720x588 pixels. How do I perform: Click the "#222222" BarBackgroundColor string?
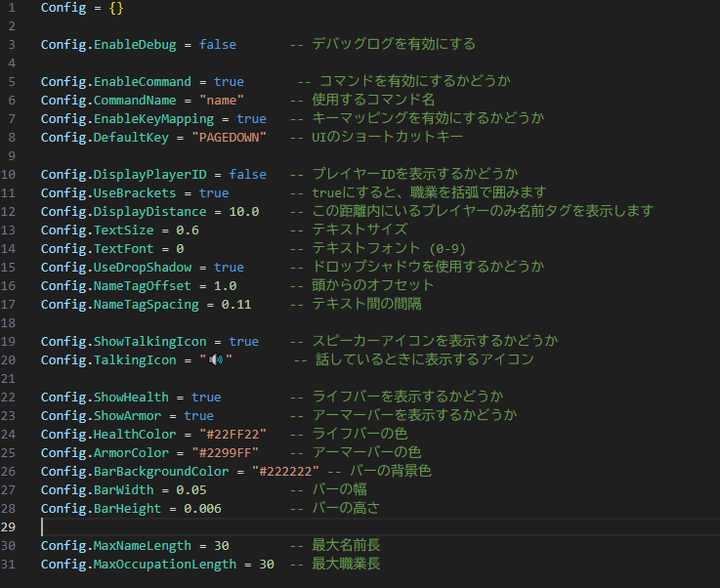pyautogui.click(x=285, y=472)
